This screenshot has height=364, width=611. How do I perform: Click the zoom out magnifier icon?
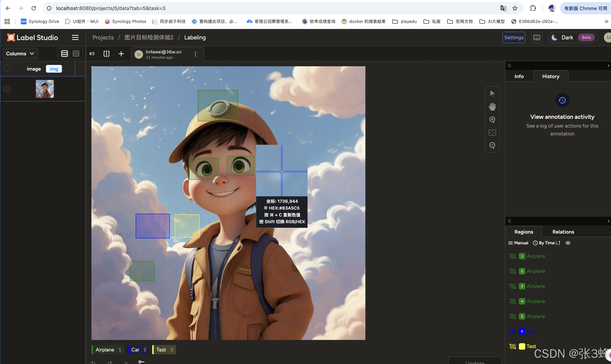(x=492, y=145)
